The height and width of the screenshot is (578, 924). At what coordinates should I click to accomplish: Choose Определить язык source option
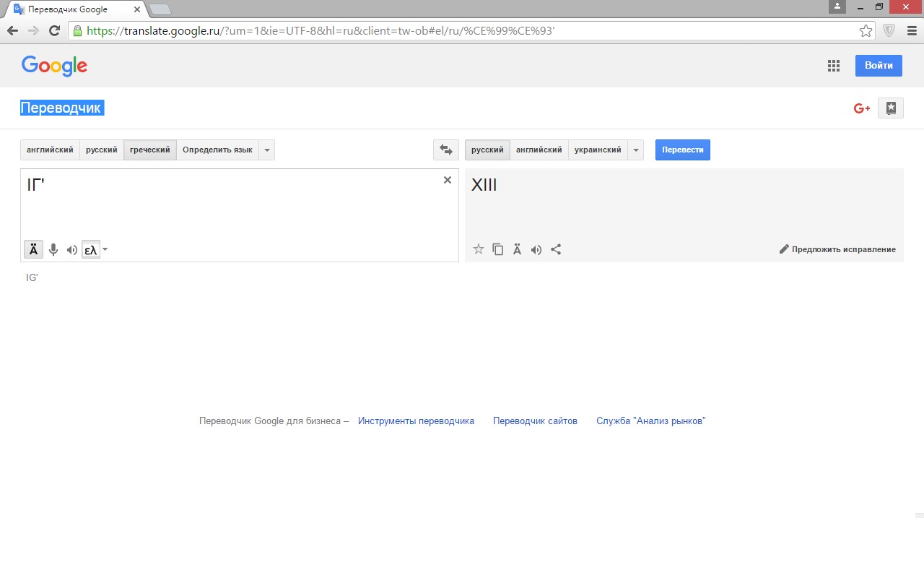217,150
